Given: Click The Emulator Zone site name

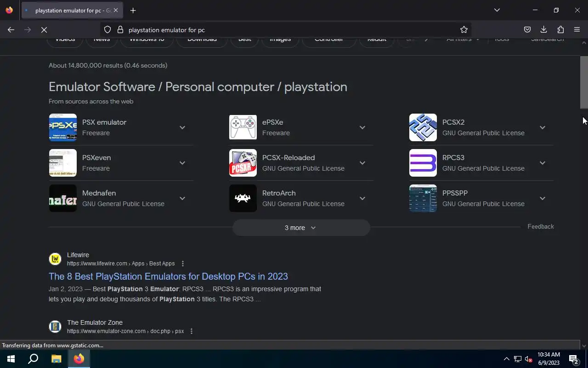Looking at the screenshot, I should (95, 322).
